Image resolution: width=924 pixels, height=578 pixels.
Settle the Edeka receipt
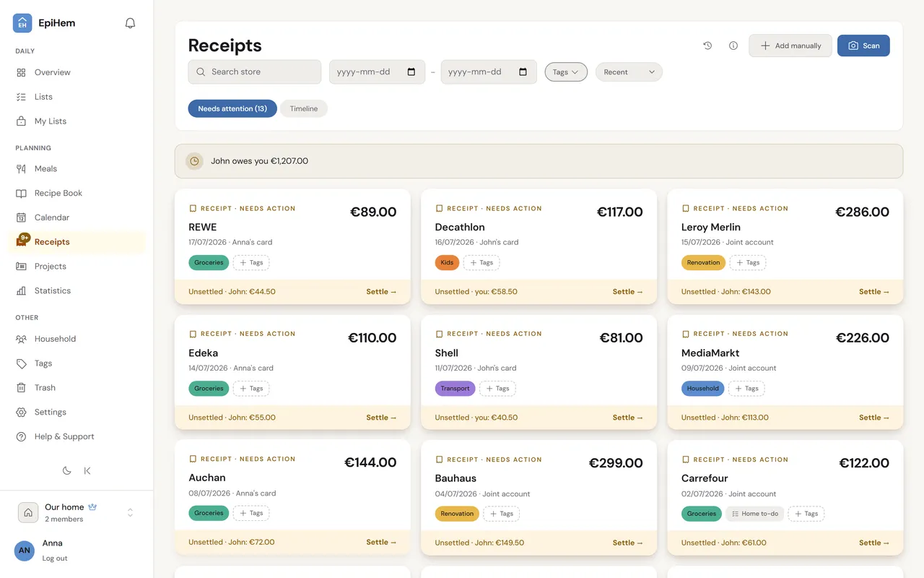coord(381,418)
